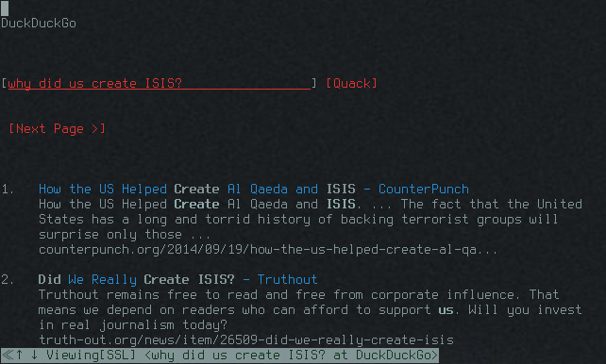This screenshot has height=364, width=606.
Task: Submit the search with the Quack button
Action: (x=351, y=83)
